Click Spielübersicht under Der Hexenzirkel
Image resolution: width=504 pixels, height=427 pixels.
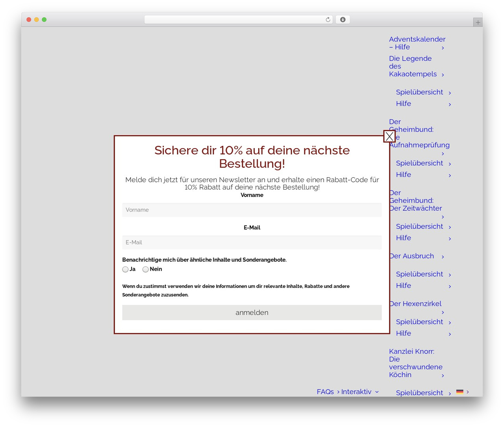pos(419,322)
